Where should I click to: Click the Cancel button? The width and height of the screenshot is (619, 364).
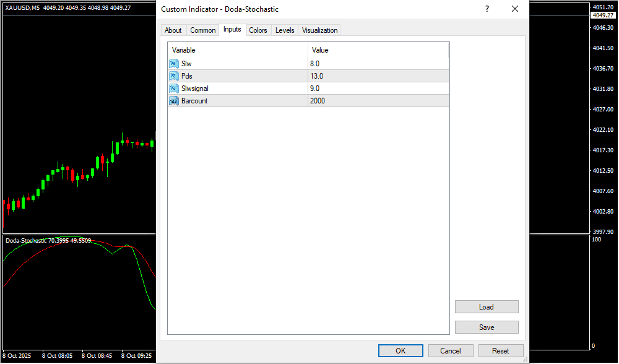coord(451,350)
